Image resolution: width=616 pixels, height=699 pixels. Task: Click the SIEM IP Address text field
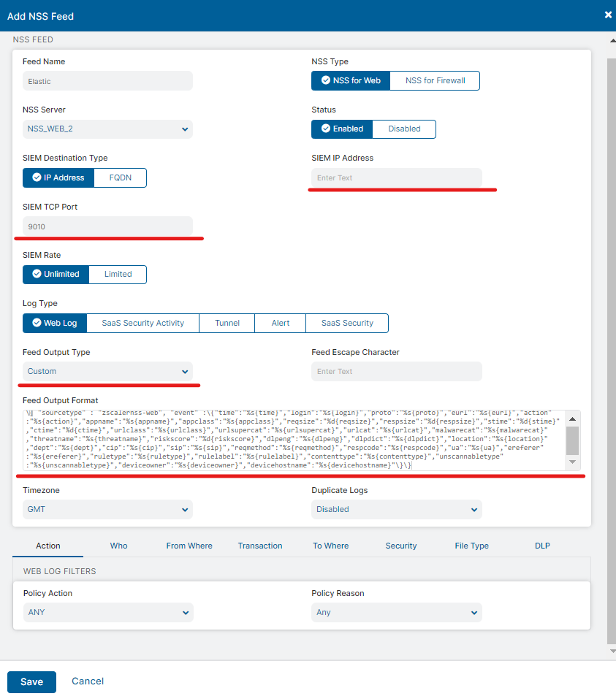point(397,177)
